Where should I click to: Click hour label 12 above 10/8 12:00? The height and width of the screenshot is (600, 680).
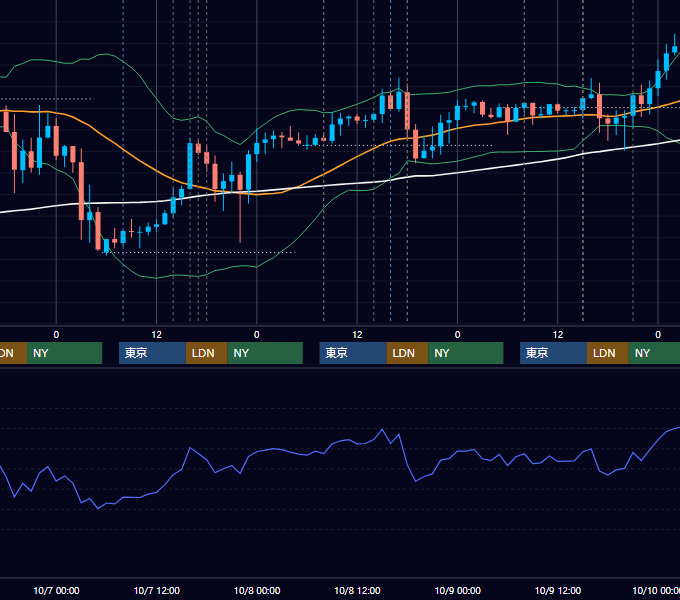pyautogui.click(x=357, y=335)
